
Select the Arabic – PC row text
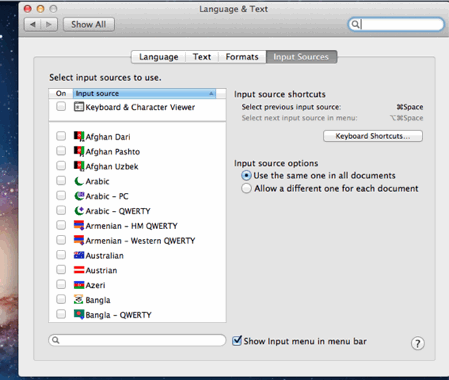coord(107,196)
